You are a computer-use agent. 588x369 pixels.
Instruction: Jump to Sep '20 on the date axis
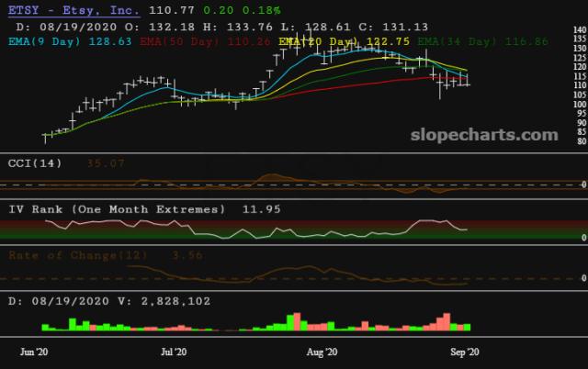click(464, 352)
